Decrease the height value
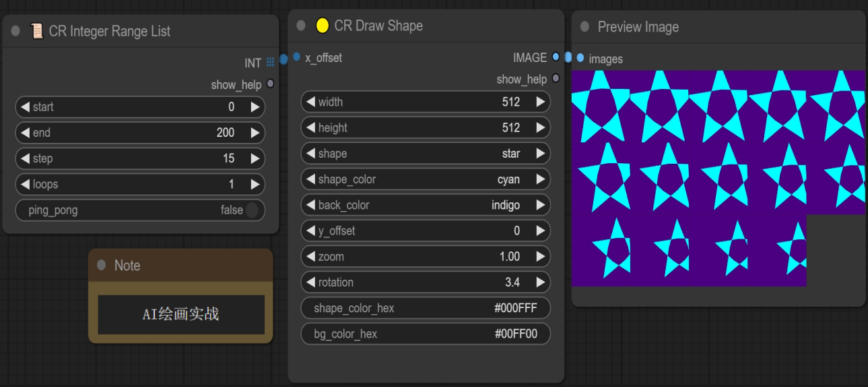 pyautogui.click(x=311, y=127)
